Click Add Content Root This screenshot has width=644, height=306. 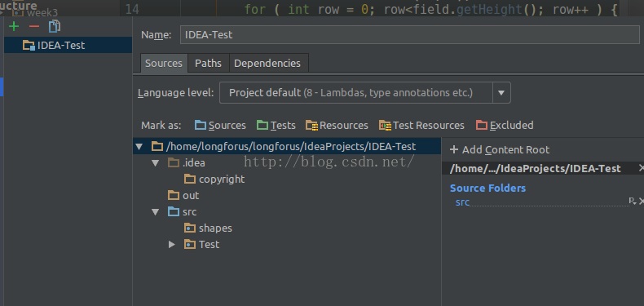click(500, 149)
